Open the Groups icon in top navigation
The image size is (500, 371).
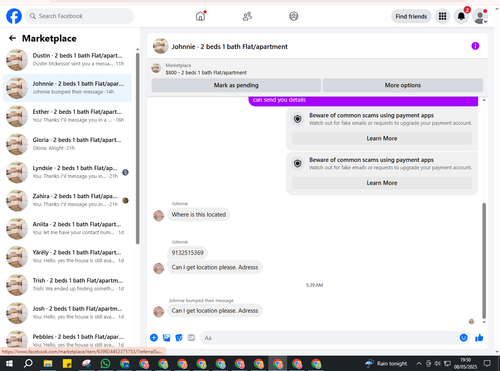pyautogui.click(x=294, y=16)
